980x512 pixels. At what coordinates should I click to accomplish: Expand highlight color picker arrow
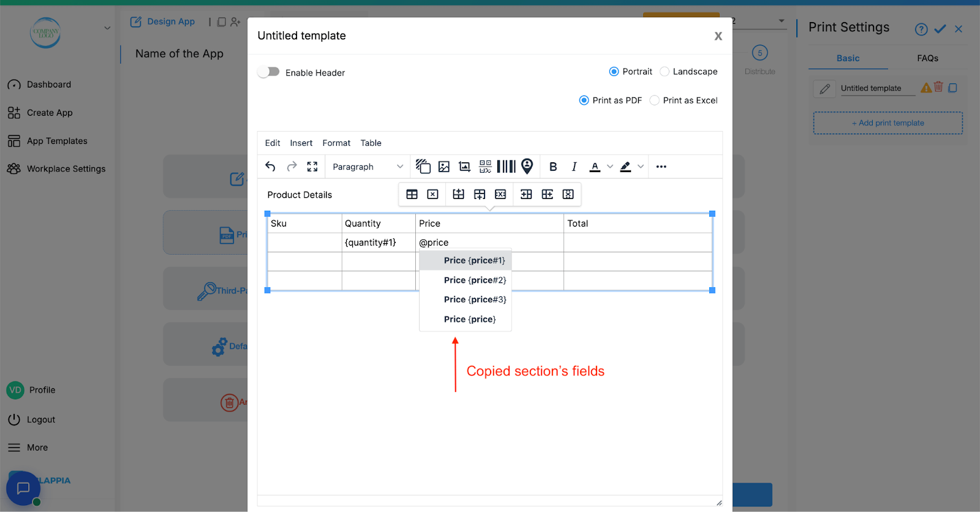click(x=641, y=167)
